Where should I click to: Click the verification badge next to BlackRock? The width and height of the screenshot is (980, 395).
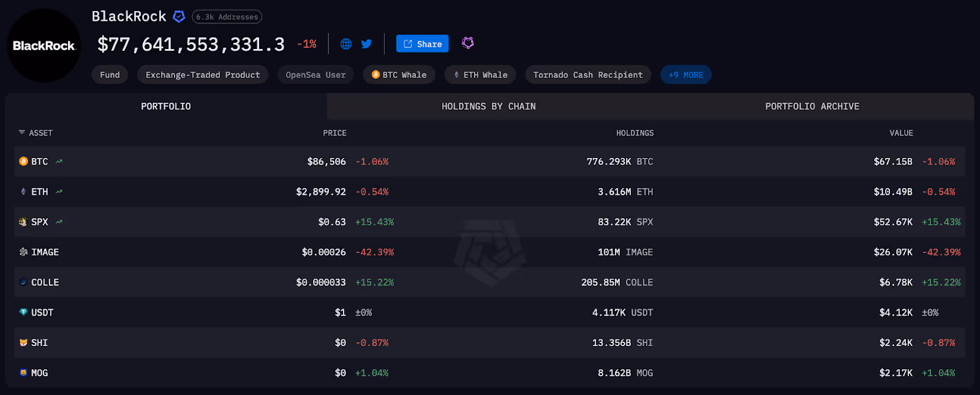pos(178,16)
